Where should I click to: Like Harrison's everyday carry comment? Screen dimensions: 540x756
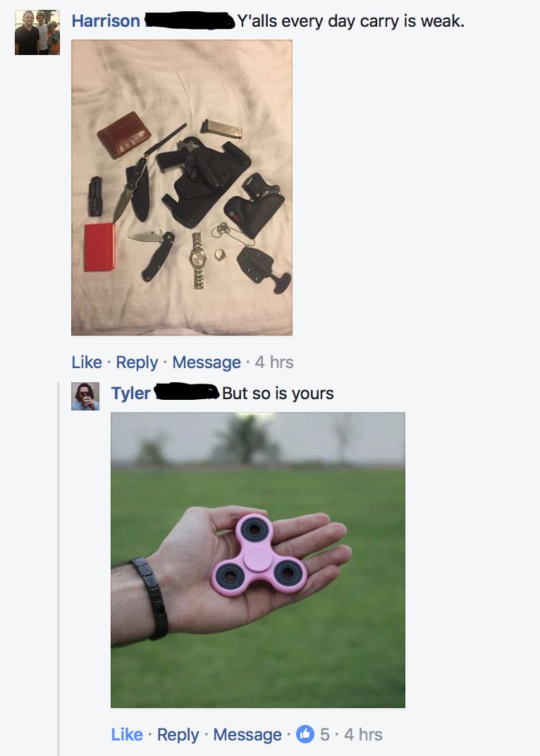87,362
